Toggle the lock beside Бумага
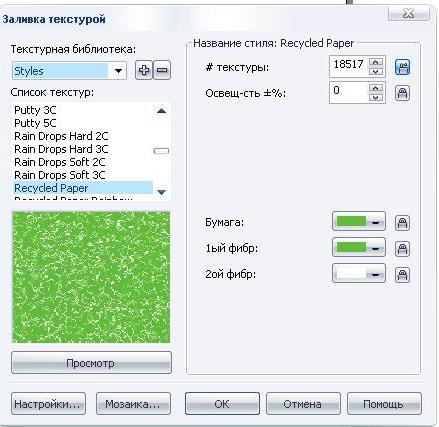Image resolution: width=439 pixels, height=427 pixels. pyautogui.click(x=402, y=223)
